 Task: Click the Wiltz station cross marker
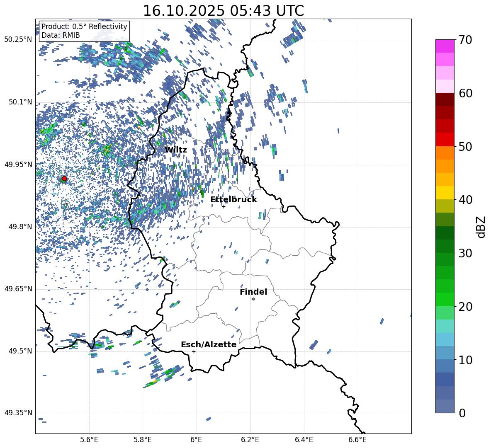click(178, 157)
